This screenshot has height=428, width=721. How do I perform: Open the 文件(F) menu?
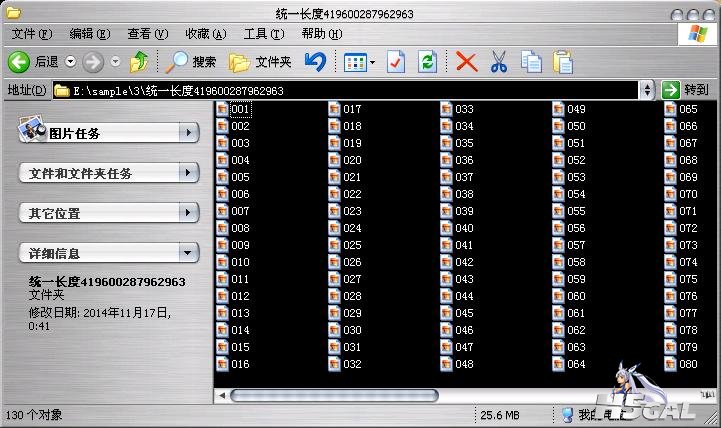click(x=32, y=34)
